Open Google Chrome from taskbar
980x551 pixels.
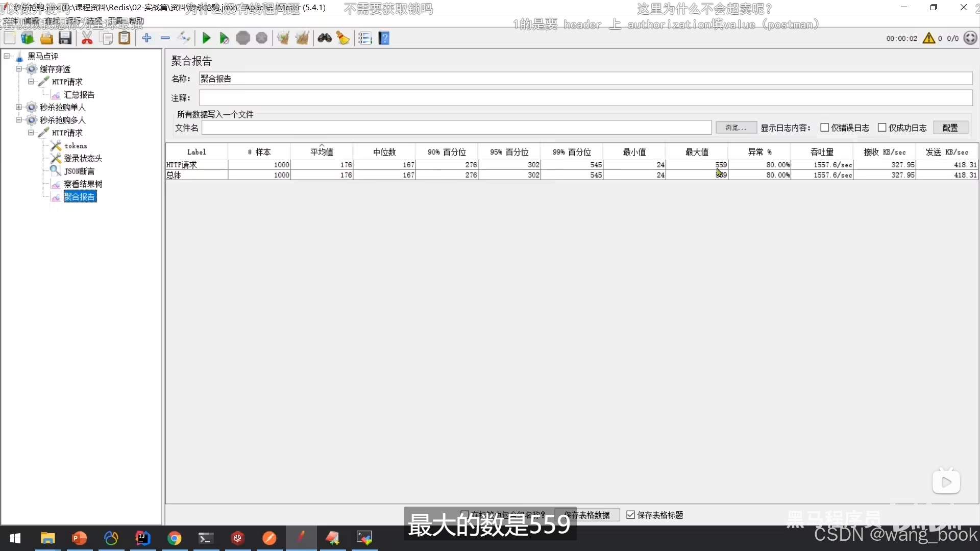(175, 538)
